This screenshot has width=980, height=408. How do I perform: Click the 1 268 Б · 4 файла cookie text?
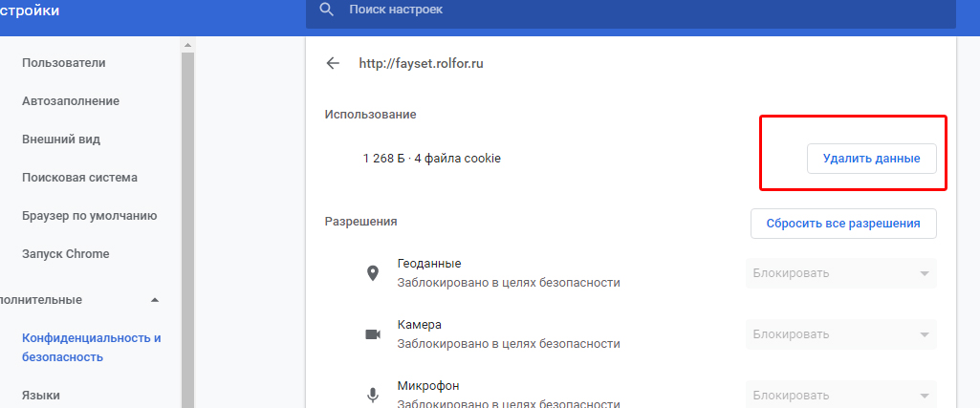[432, 159]
